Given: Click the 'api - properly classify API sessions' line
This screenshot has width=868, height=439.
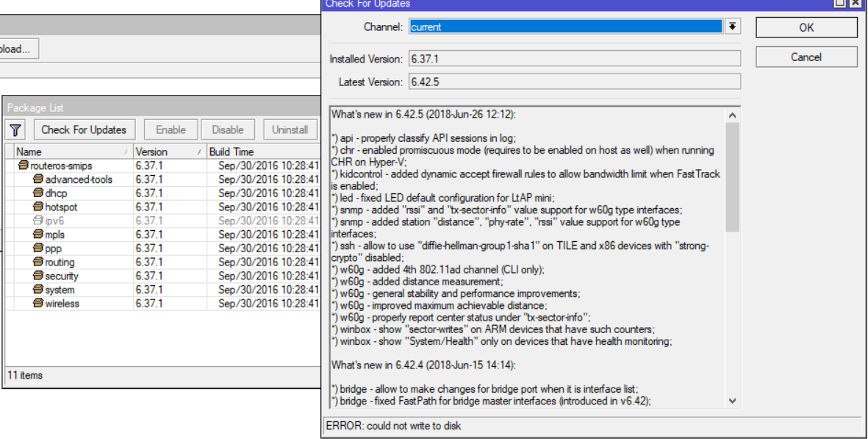Looking at the screenshot, I should pyautogui.click(x=423, y=138).
